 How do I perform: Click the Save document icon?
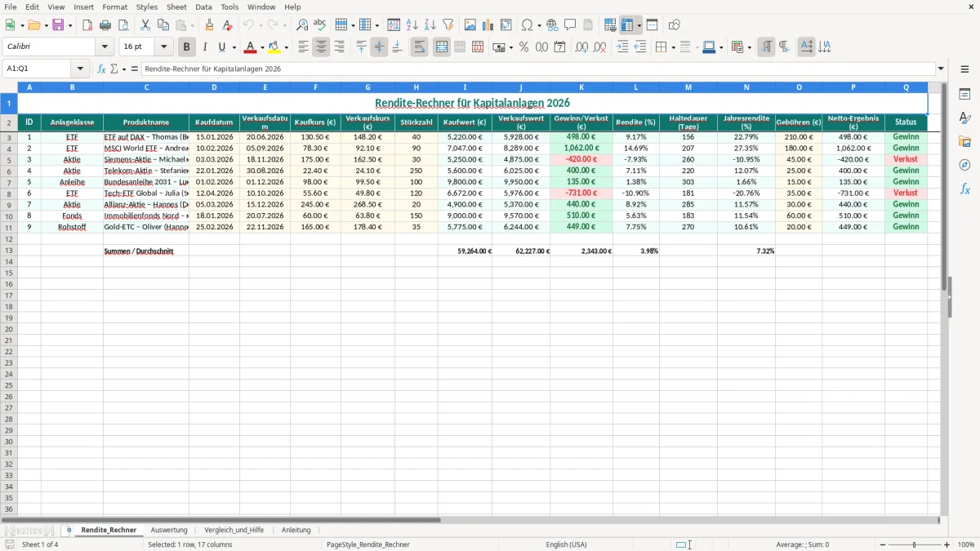58,25
